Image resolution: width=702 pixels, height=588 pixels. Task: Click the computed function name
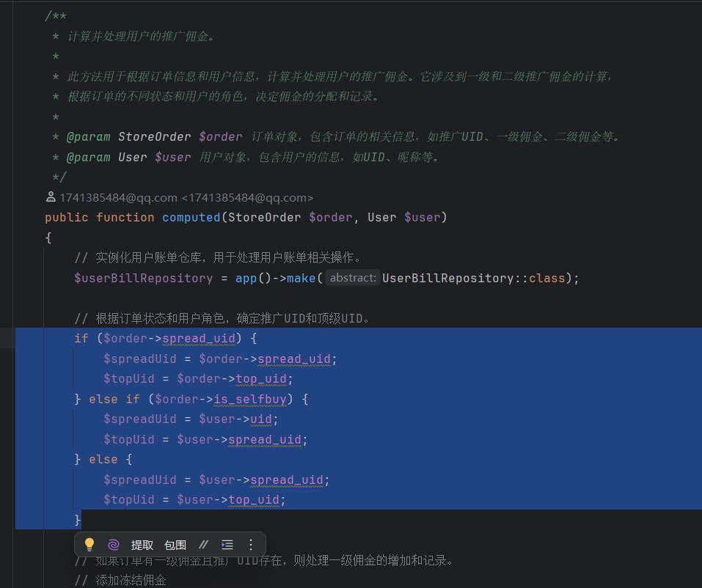[x=191, y=218]
